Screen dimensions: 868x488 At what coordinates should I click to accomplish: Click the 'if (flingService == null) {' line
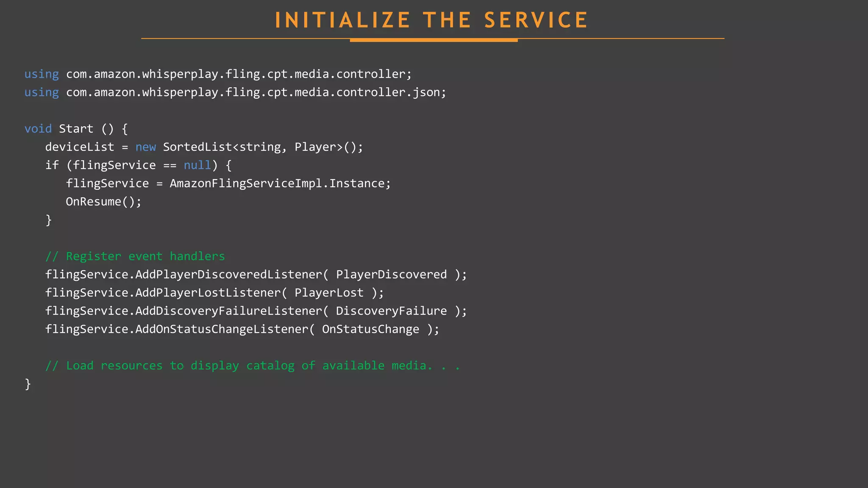(x=138, y=165)
